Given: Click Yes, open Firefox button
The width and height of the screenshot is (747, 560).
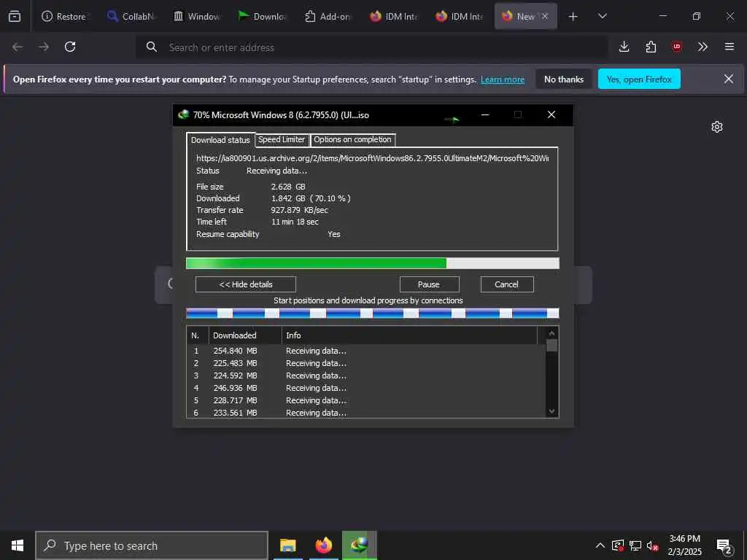Looking at the screenshot, I should pos(639,79).
